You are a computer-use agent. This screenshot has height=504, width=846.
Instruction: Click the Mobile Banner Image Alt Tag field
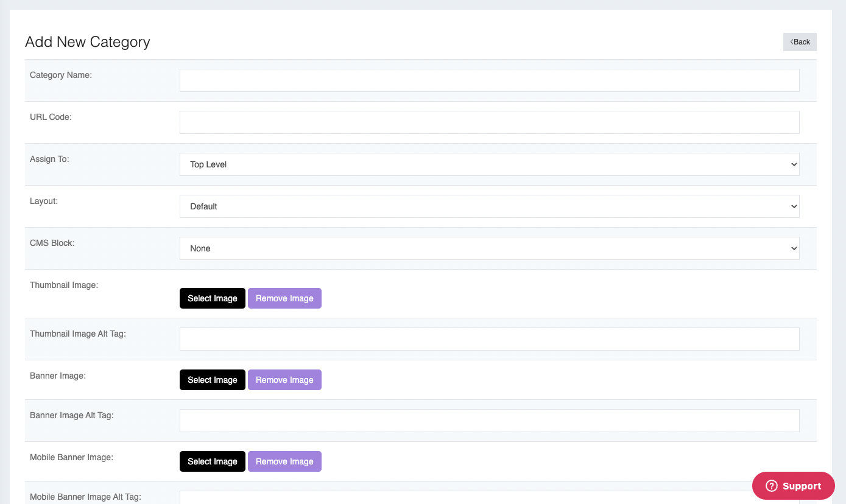(489, 497)
